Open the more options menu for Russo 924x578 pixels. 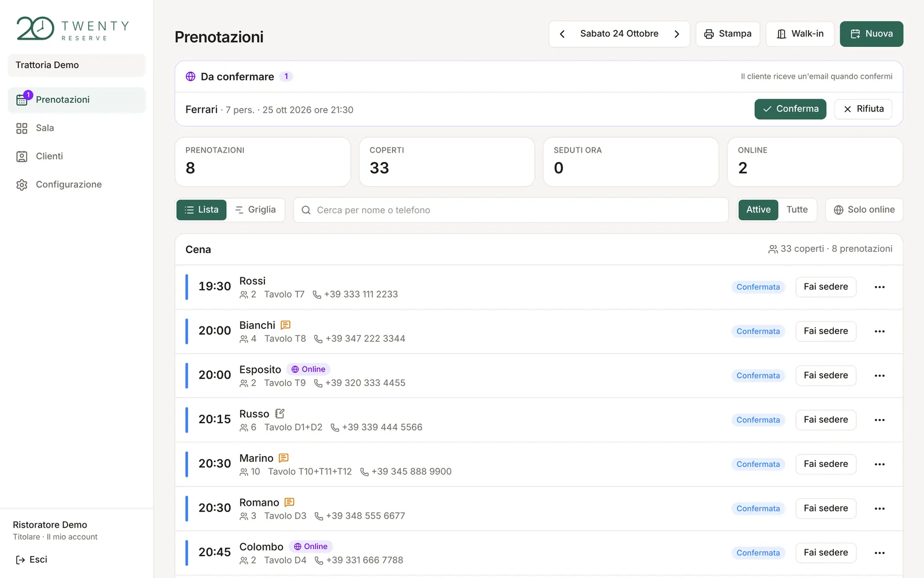point(880,420)
